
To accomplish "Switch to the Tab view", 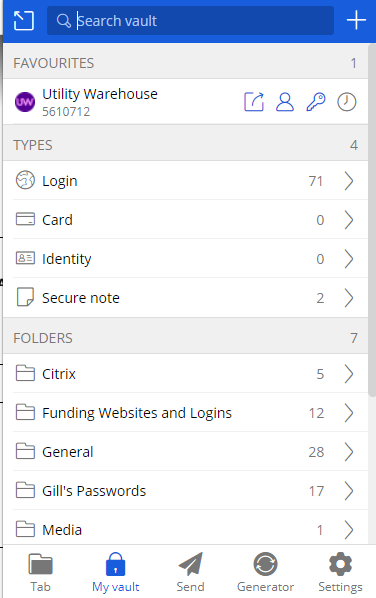I will point(40,572).
